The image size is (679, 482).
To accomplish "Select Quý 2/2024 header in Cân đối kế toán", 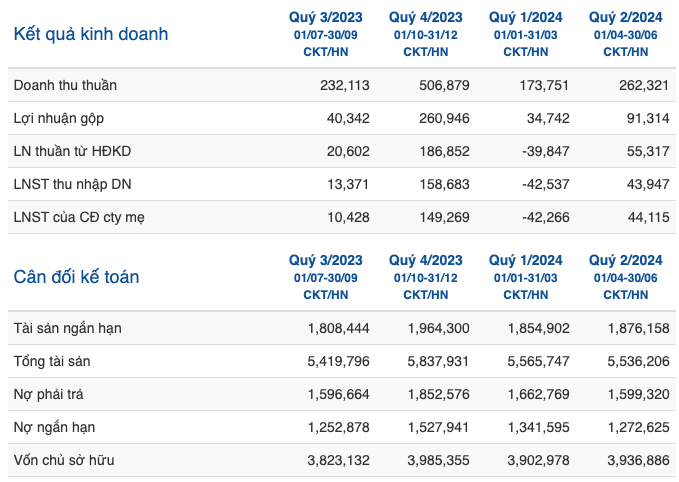I will click(x=626, y=260).
